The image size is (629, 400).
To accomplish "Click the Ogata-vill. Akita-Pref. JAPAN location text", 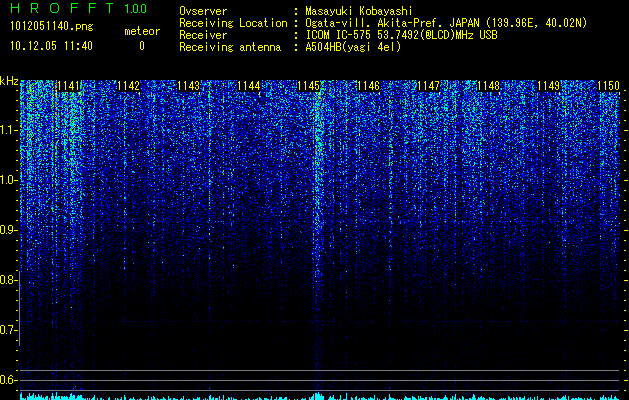I will click(446, 23).
